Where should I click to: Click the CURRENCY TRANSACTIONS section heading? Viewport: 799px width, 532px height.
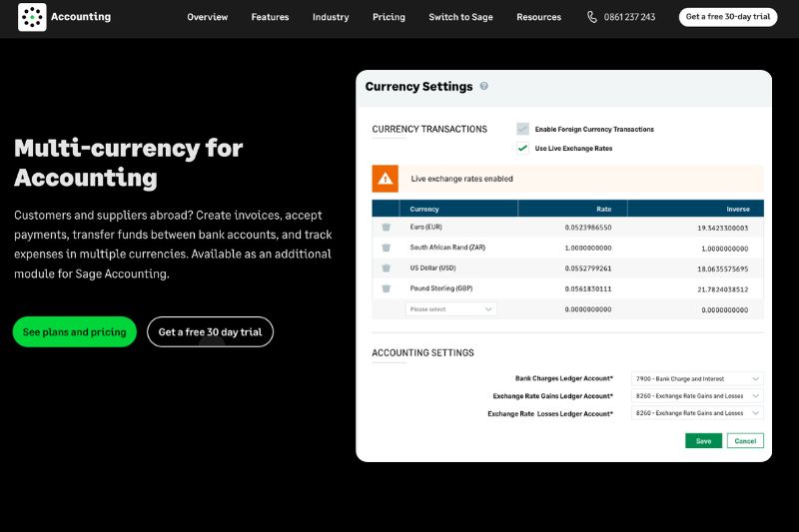tap(429, 130)
